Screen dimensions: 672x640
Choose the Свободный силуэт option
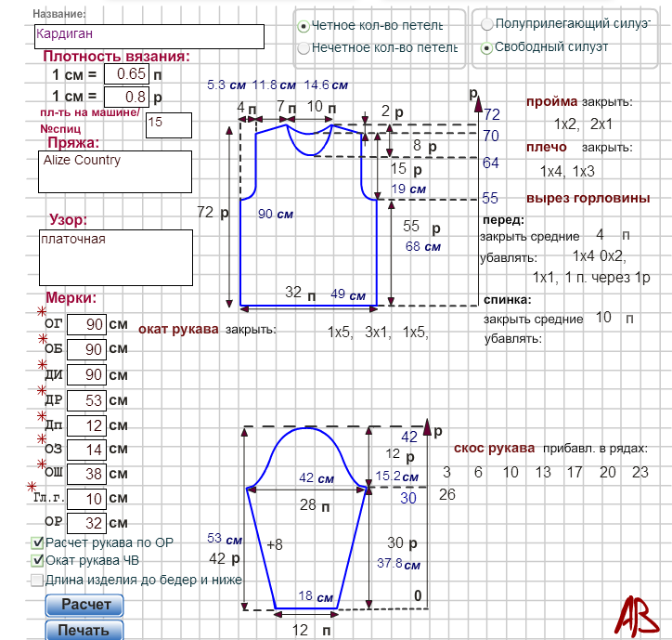pos(486,48)
